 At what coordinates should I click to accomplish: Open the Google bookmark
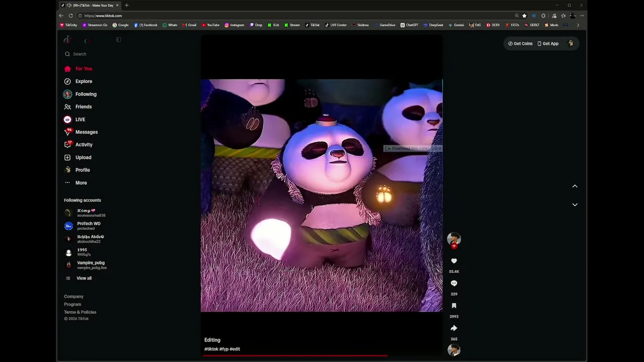pyautogui.click(x=121, y=25)
